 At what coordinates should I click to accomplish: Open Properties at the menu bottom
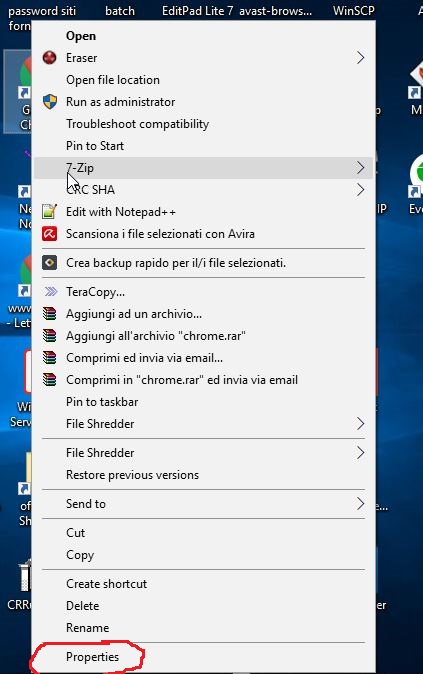(92, 657)
